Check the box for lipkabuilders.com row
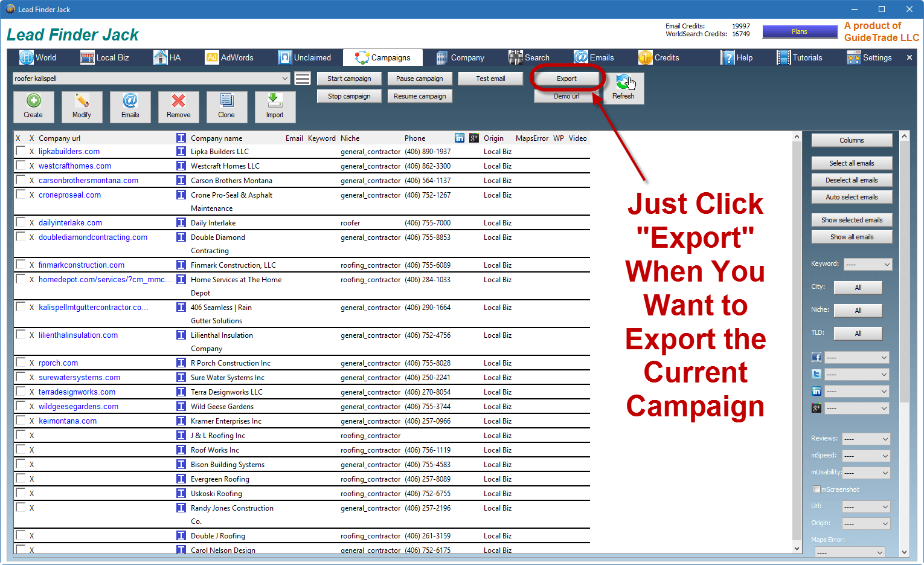 [21, 151]
